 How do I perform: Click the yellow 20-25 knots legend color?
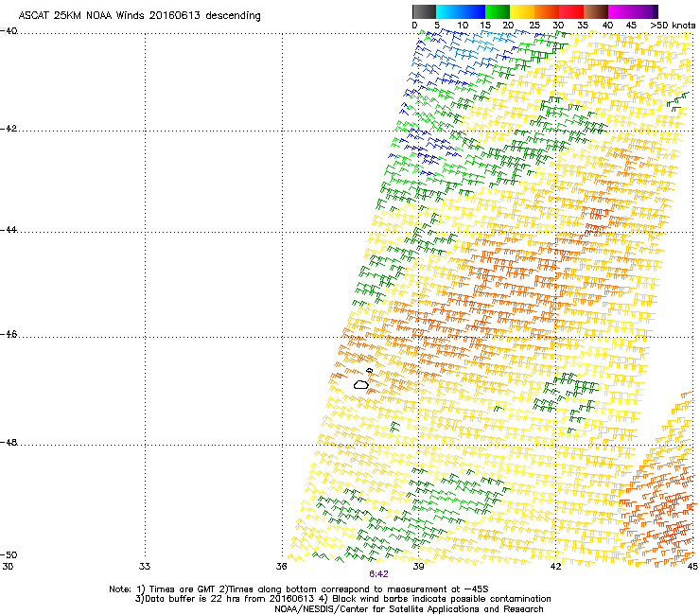(x=522, y=11)
